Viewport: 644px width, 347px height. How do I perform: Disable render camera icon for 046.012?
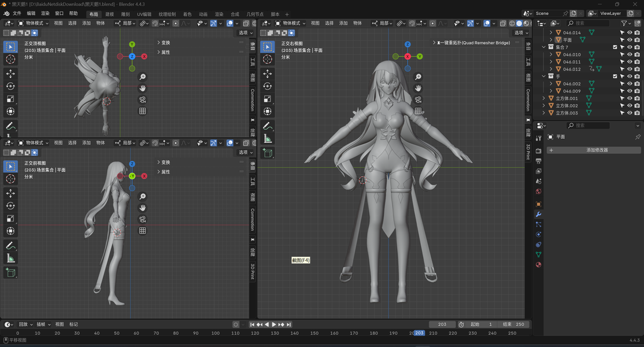[637, 69]
